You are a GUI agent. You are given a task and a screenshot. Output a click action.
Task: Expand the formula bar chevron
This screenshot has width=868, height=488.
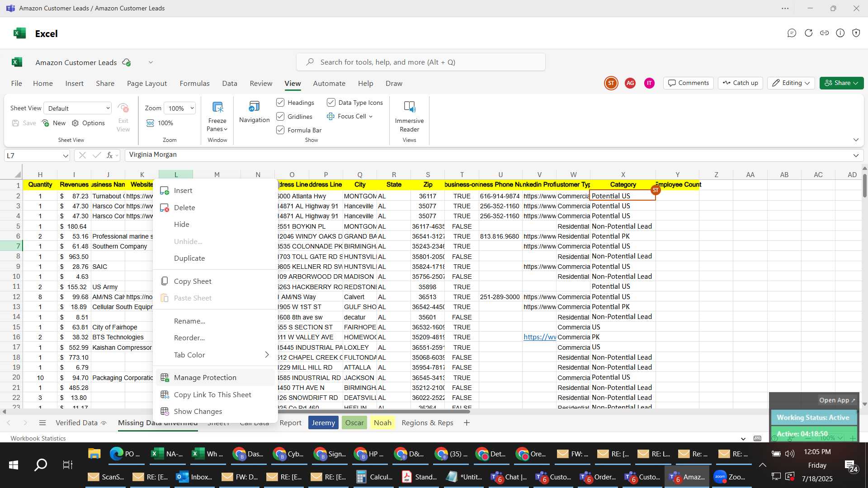(855, 155)
